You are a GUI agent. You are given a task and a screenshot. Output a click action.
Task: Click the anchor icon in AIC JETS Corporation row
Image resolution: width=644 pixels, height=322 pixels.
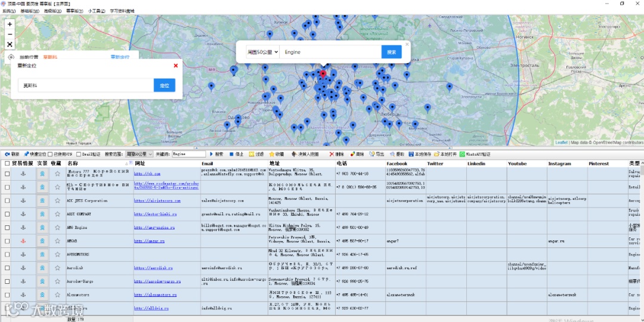pyautogui.click(x=23, y=200)
